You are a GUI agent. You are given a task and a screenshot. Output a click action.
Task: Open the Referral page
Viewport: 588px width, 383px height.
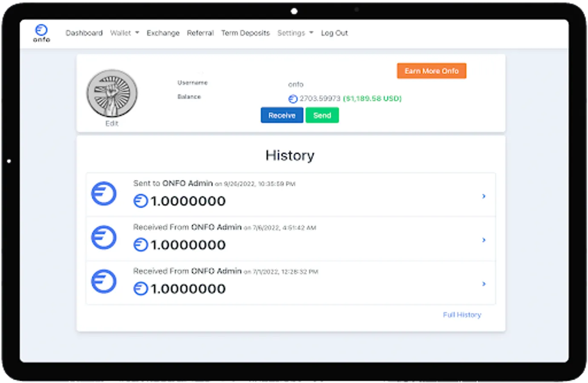point(200,33)
